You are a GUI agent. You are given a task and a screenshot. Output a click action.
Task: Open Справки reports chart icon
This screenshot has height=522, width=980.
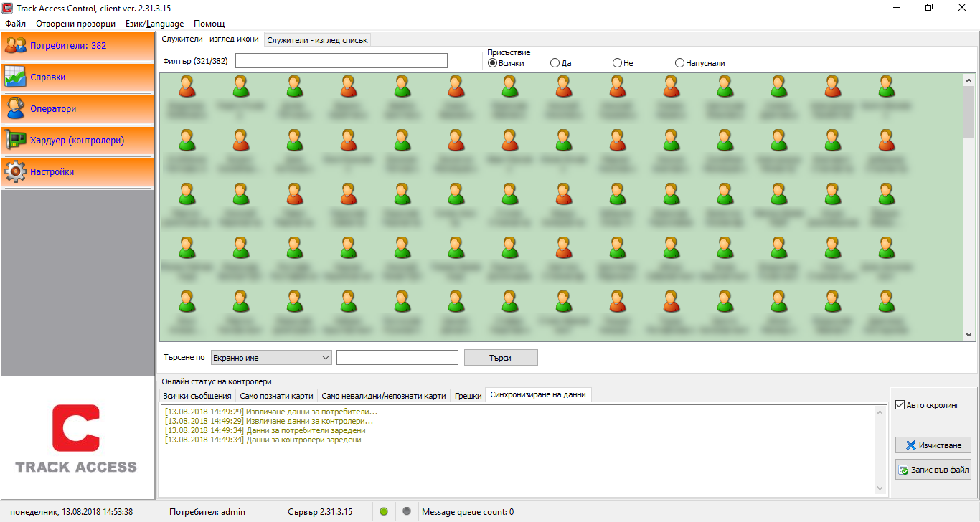16,77
